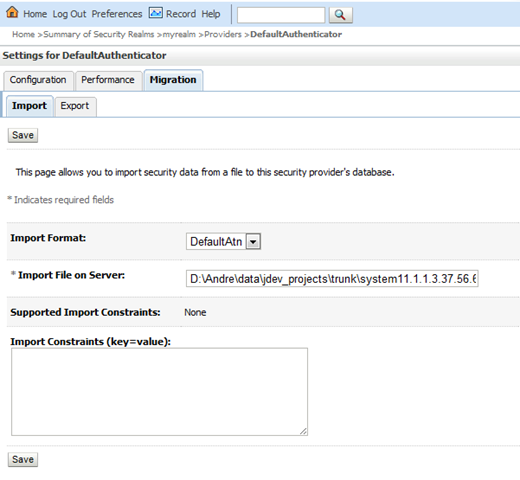Click the Home link in top toolbar

tap(35, 14)
